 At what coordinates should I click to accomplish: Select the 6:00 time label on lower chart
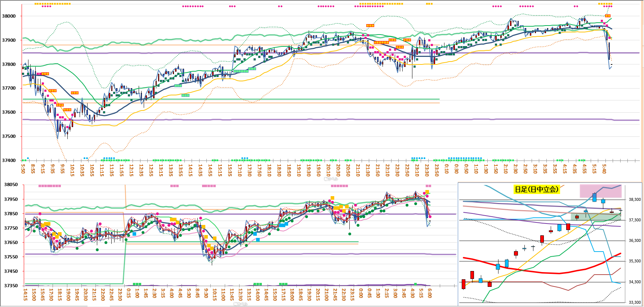430,294
